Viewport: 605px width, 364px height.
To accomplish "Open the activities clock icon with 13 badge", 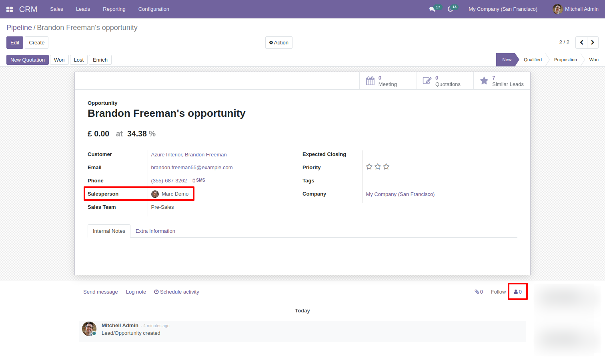I will tap(452, 9).
